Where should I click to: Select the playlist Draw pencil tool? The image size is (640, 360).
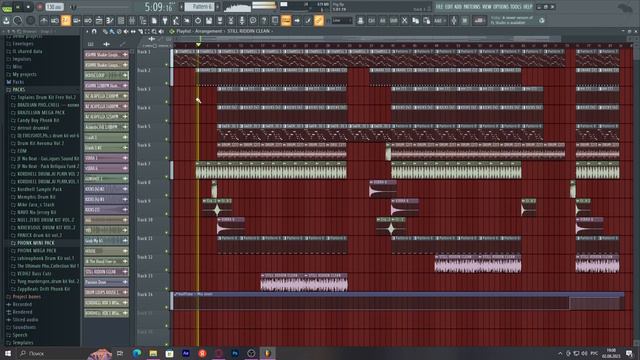(x=105, y=31)
